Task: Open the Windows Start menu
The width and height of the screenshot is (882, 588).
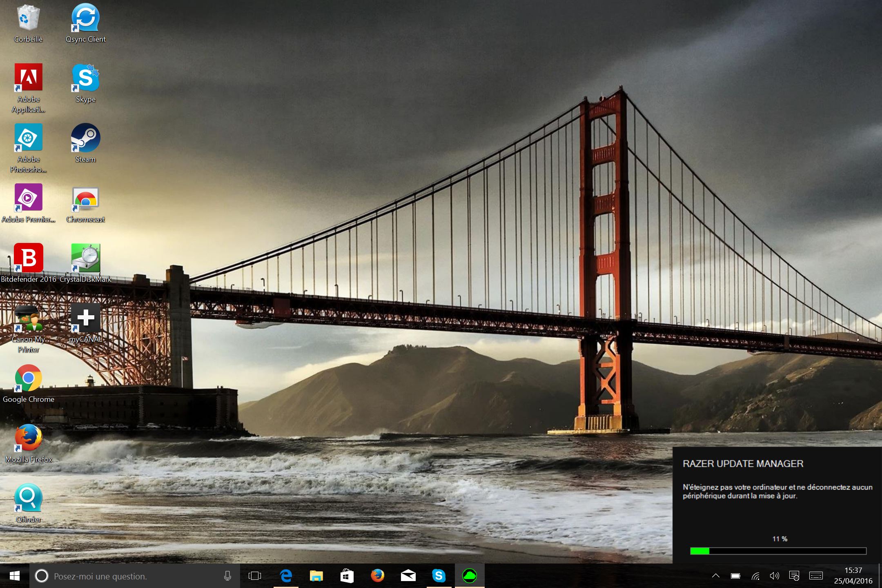Action: [15, 576]
